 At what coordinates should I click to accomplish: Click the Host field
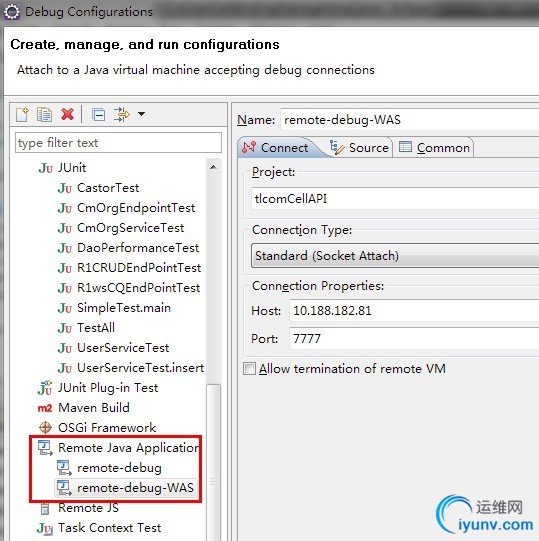414,311
